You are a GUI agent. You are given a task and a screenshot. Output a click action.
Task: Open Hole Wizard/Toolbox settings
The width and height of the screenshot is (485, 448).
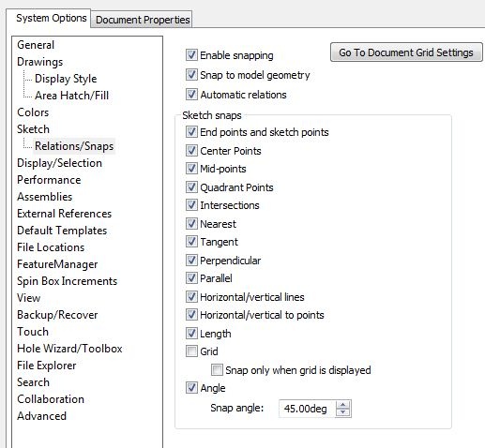69,349
